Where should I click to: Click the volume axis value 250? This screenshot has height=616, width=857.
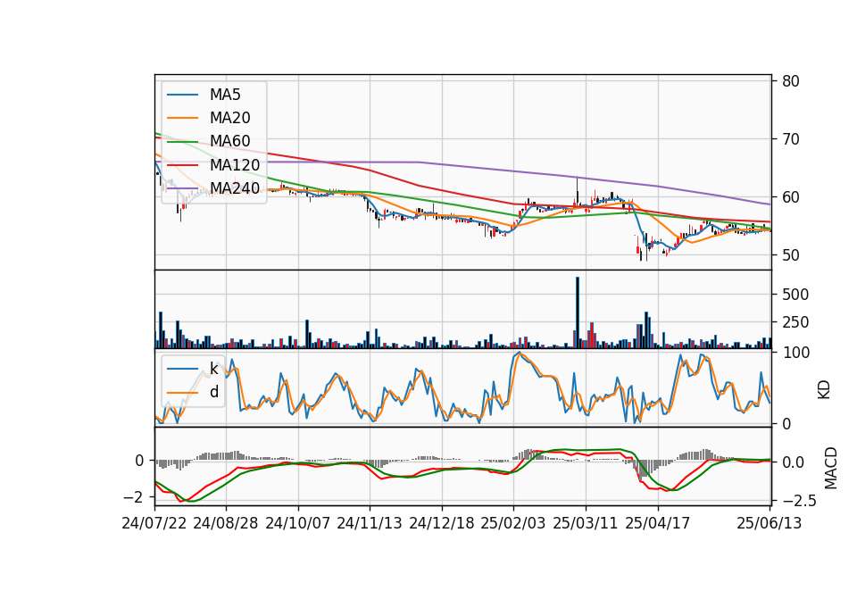pos(795,322)
